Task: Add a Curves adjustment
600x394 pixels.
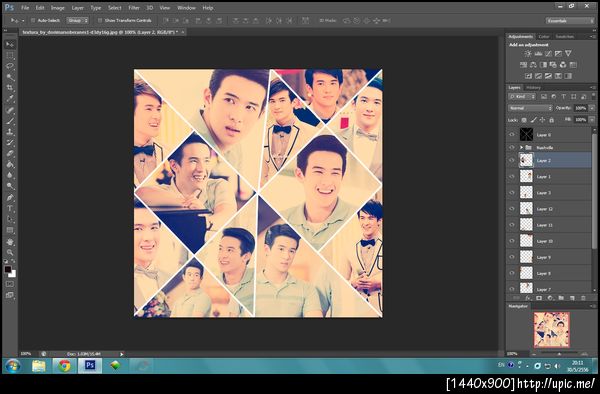Action: (x=548, y=54)
